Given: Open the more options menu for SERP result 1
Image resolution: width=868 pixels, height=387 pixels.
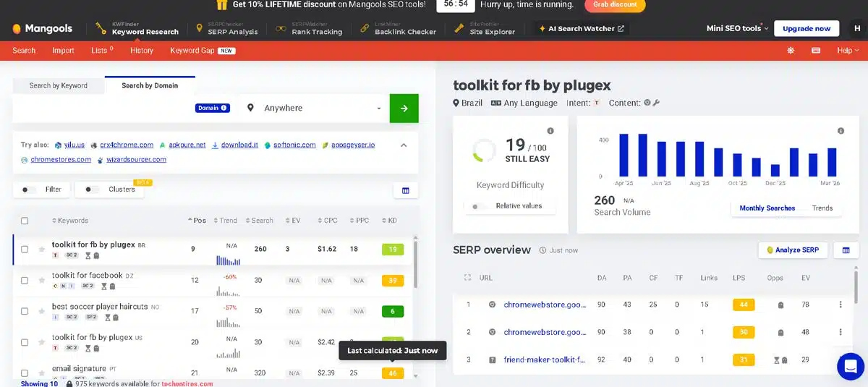Looking at the screenshot, I should pyautogui.click(x=841, y=305).
